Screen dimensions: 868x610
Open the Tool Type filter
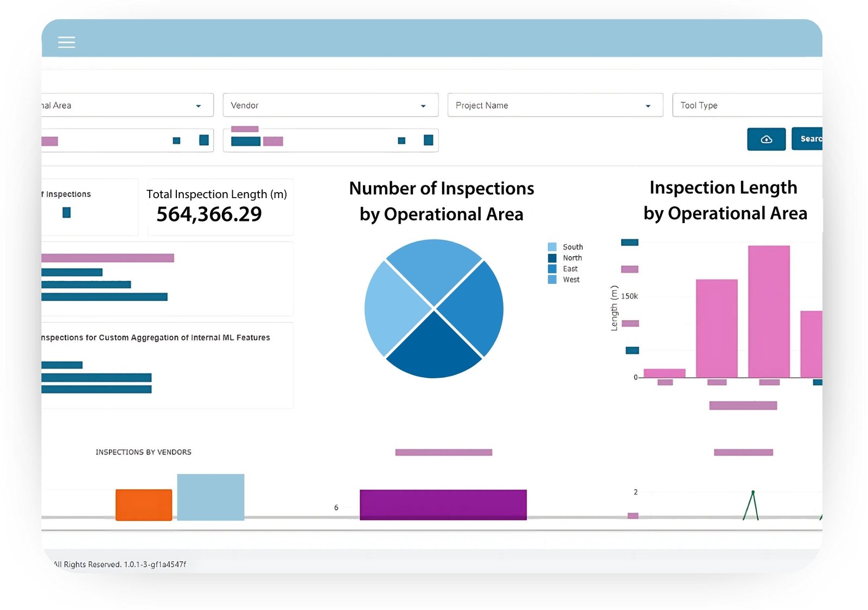point(746,105)
